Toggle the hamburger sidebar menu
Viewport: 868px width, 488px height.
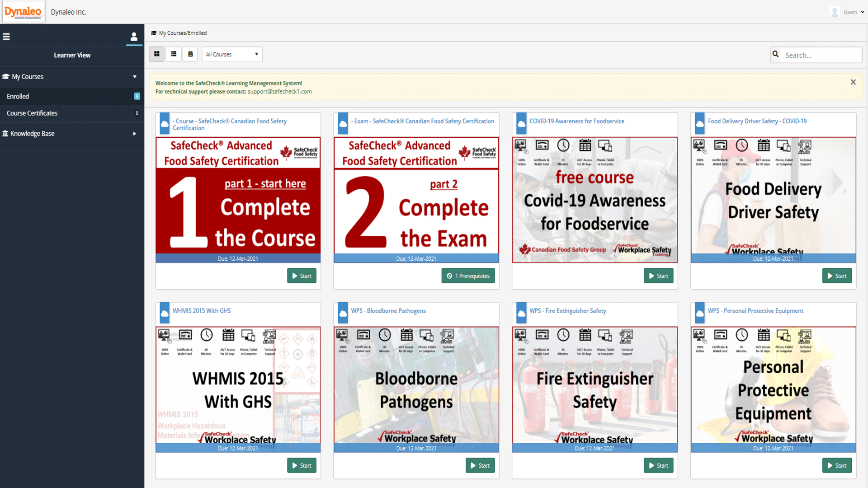point(6,37)
